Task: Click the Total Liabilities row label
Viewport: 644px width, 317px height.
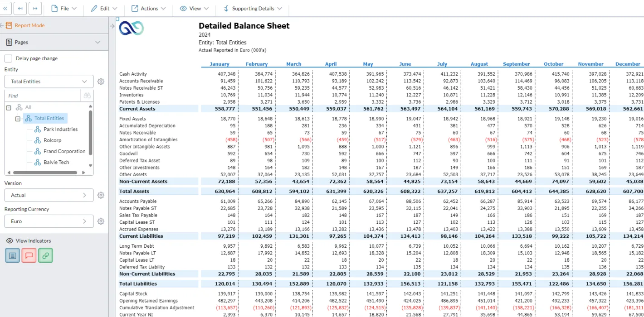Action: pyautogui.click(x=138, y=284)
